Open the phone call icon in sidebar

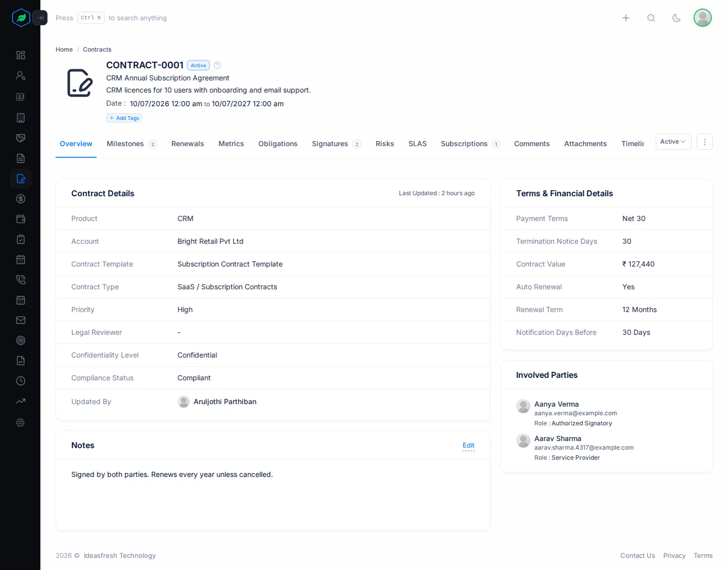point(21,280)
